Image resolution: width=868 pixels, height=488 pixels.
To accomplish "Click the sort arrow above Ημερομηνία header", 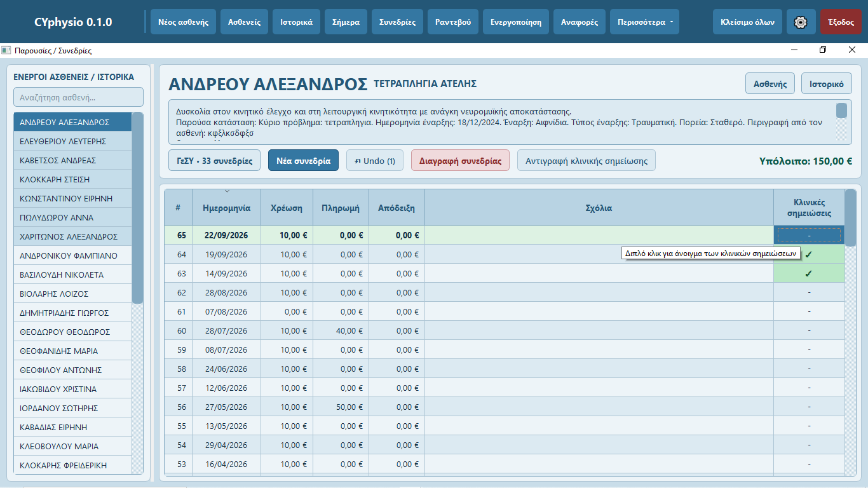I will pos(227,191).
